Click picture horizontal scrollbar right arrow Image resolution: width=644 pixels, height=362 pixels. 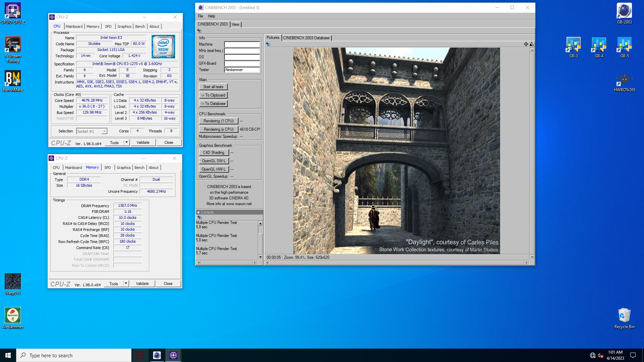[526, 263]
